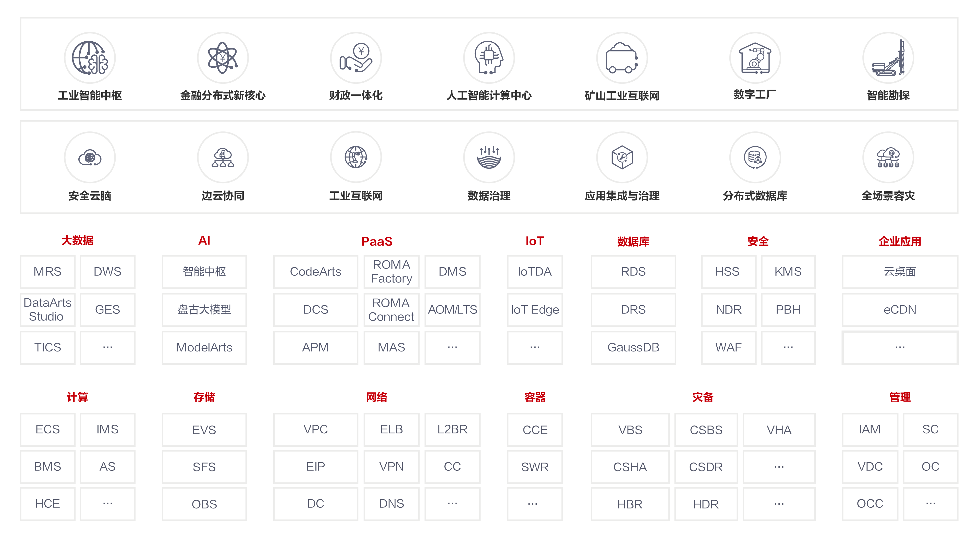Open 人工智能计算中心 via its head-chip icon
Viewport: 980px width, 547px height.
click(489, 58)
